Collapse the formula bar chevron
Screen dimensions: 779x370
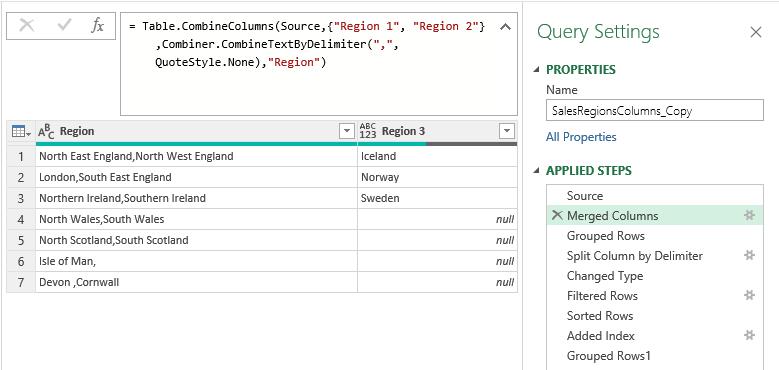505,27
